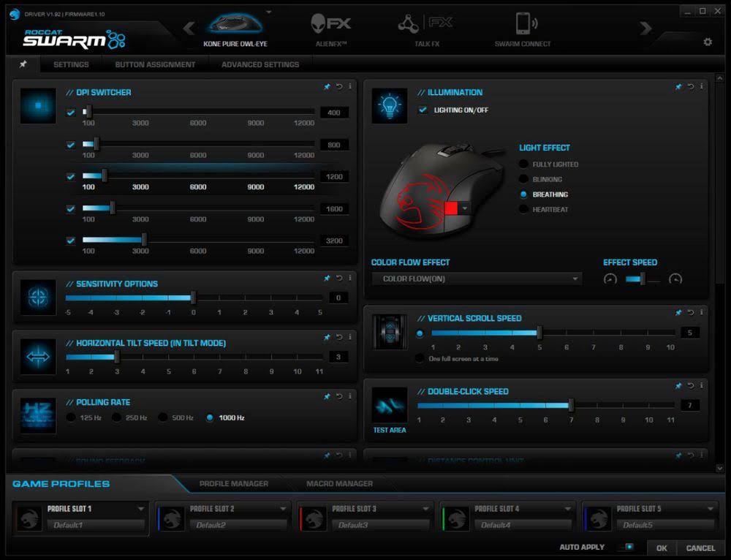The image size is (731, 560).
Task: Click the red illumination color swatch
Action: coord(451,208)
